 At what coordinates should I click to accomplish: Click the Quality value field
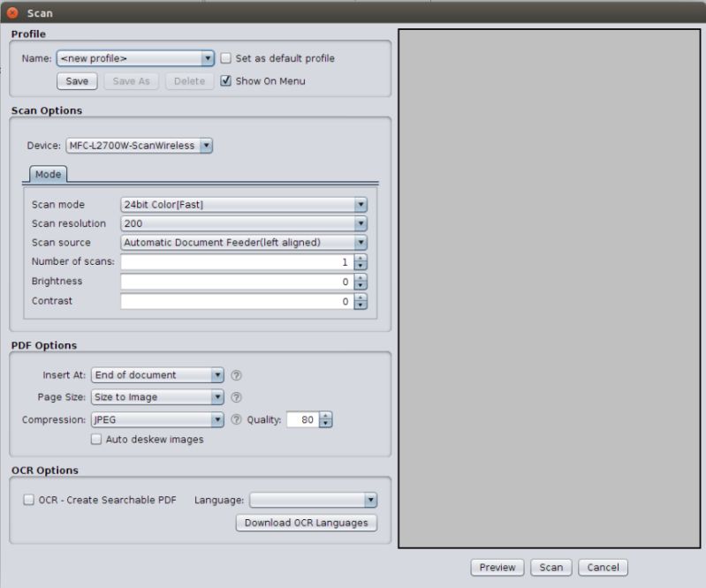[x=303, y=419]
